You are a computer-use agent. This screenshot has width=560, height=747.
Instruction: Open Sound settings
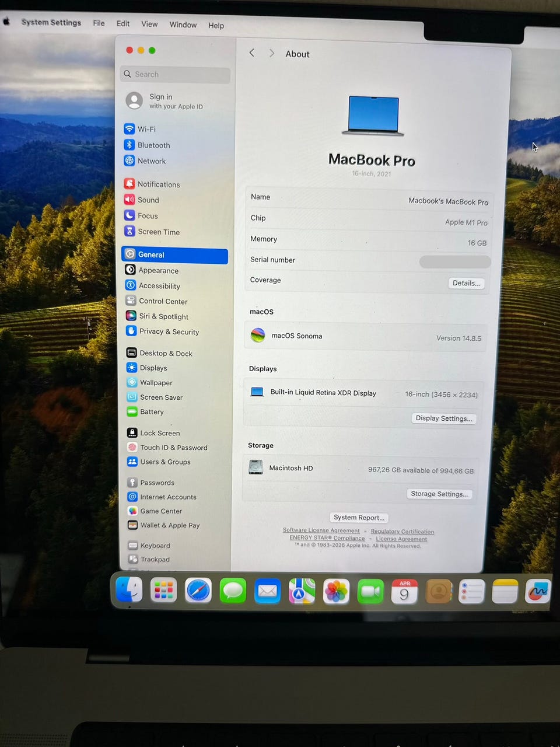pyautogui.click(x=142, y=200)
